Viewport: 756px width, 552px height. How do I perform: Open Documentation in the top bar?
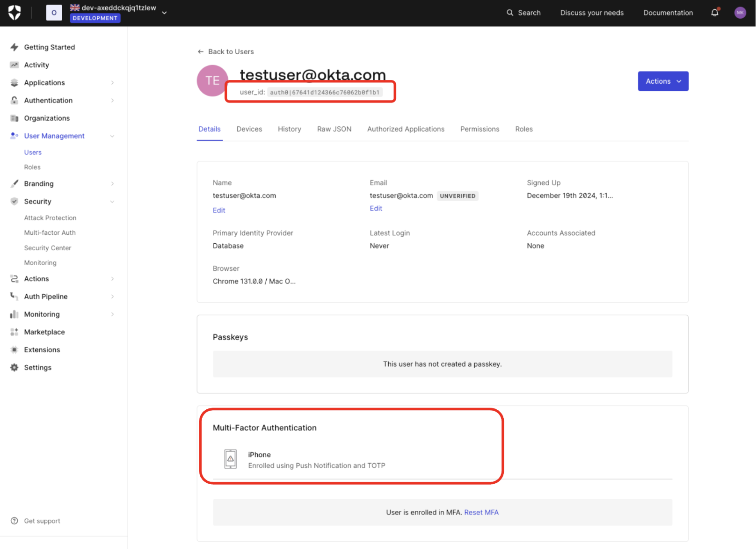click(668, 13)
